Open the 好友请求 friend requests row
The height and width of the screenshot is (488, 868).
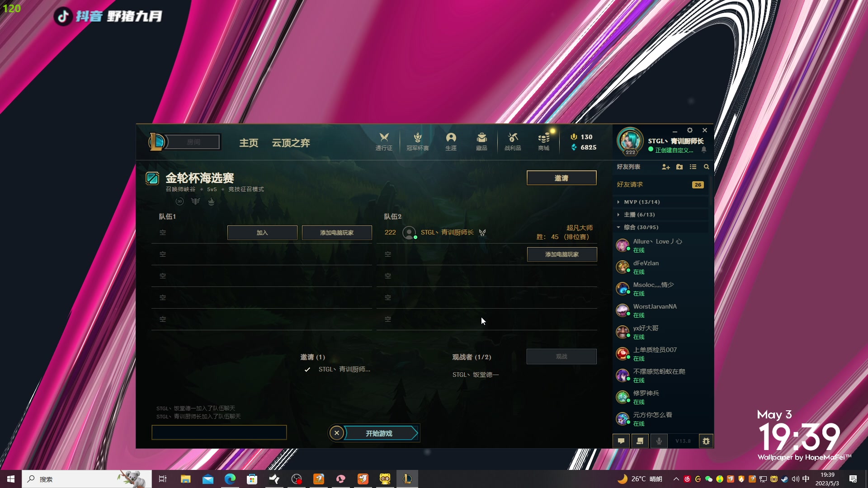pos(660,184)
